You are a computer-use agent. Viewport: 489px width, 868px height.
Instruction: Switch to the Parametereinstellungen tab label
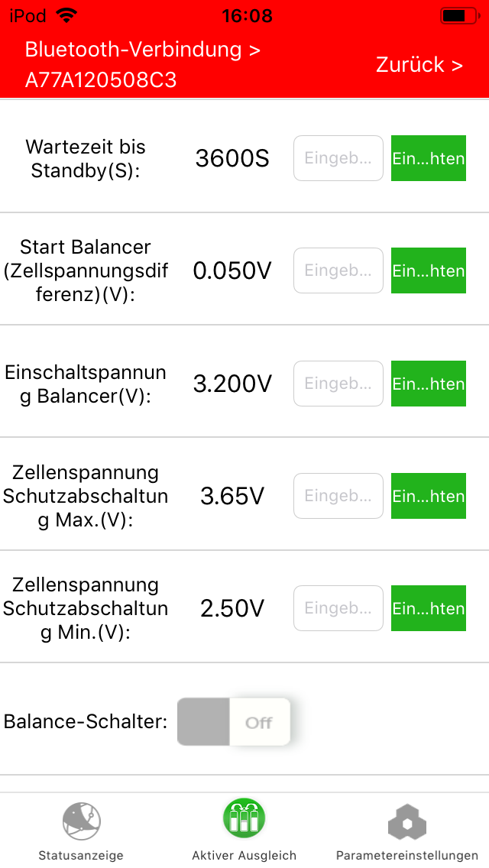[x=406, y=856]
